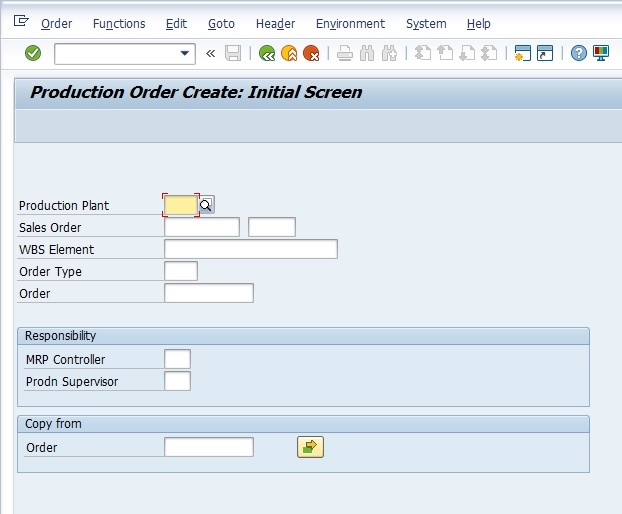Open the command field dropdown arrow
This screenshot has width=622, height=514.
point(184,53)
